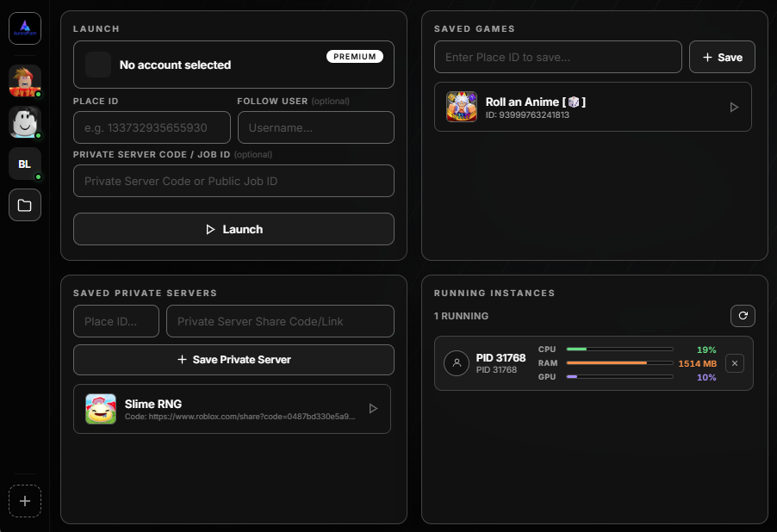777x532 pixels.
Task: Focus Enter Place ID to save field
Action: click(558, 57)
